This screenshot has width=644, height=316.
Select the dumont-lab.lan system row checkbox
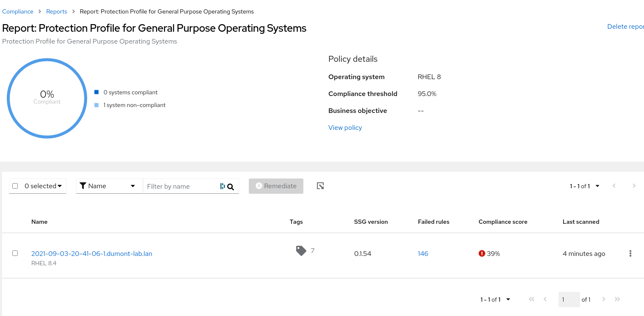click(15, 253)
